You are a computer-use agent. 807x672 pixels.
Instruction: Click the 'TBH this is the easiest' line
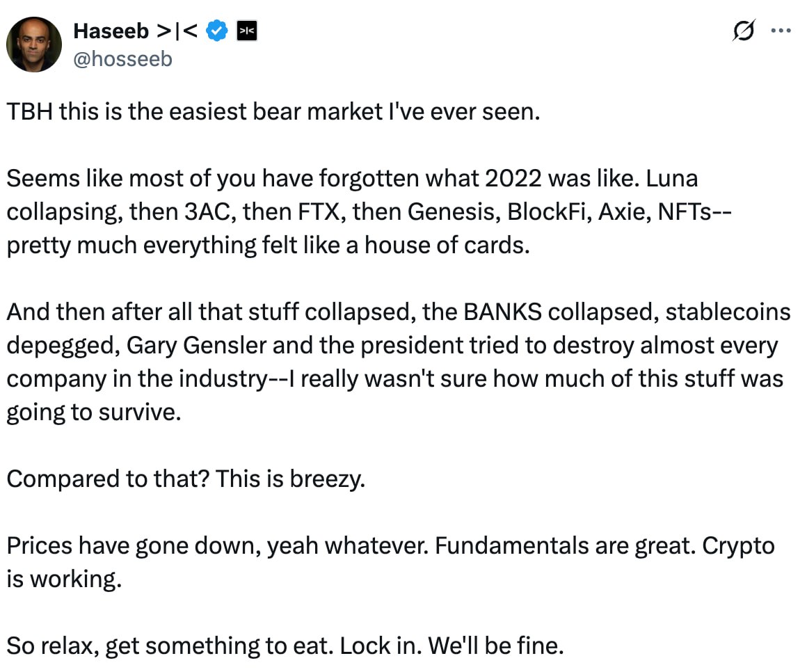coord(273,111)
